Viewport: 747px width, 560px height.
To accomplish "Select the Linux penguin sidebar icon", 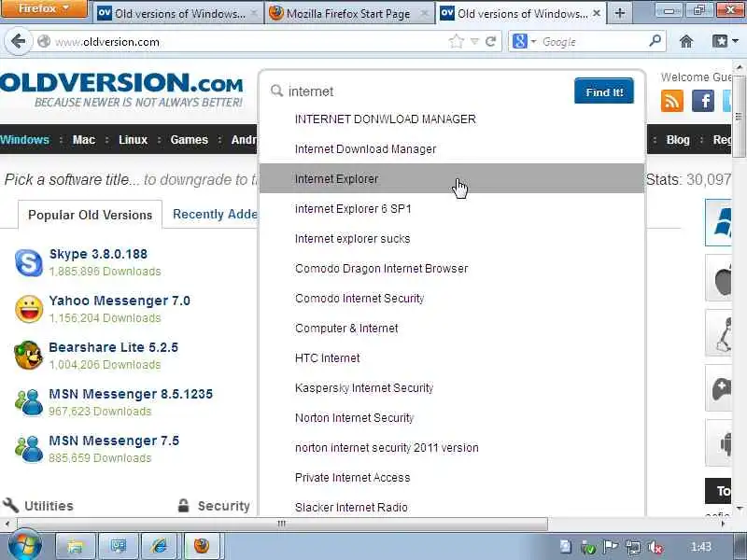I will click(x=718, y=333).
